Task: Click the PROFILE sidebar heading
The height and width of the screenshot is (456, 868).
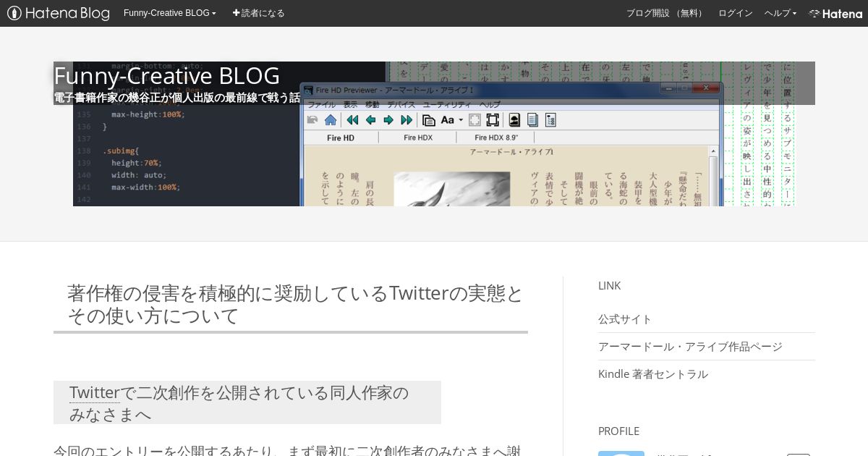Action: (x=618, y=431)
